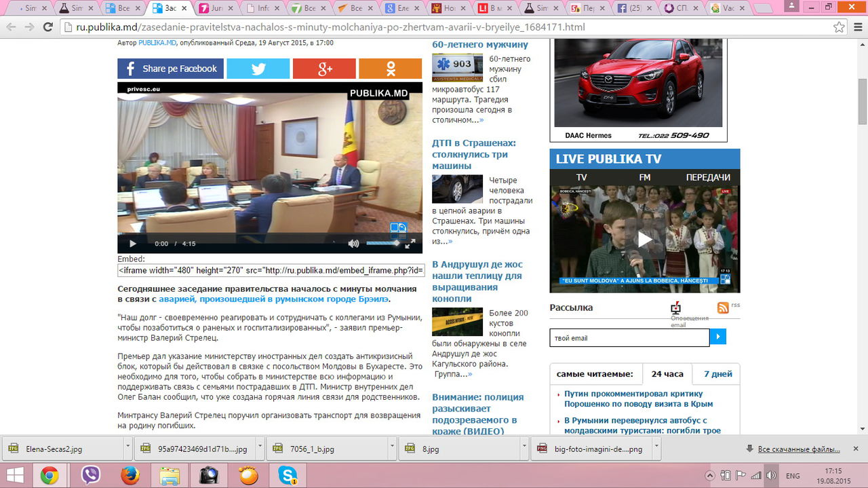Open the Windows Start menu
Image resolution: width=868 pixels, height=488 pixels.
tap(15, 476)
